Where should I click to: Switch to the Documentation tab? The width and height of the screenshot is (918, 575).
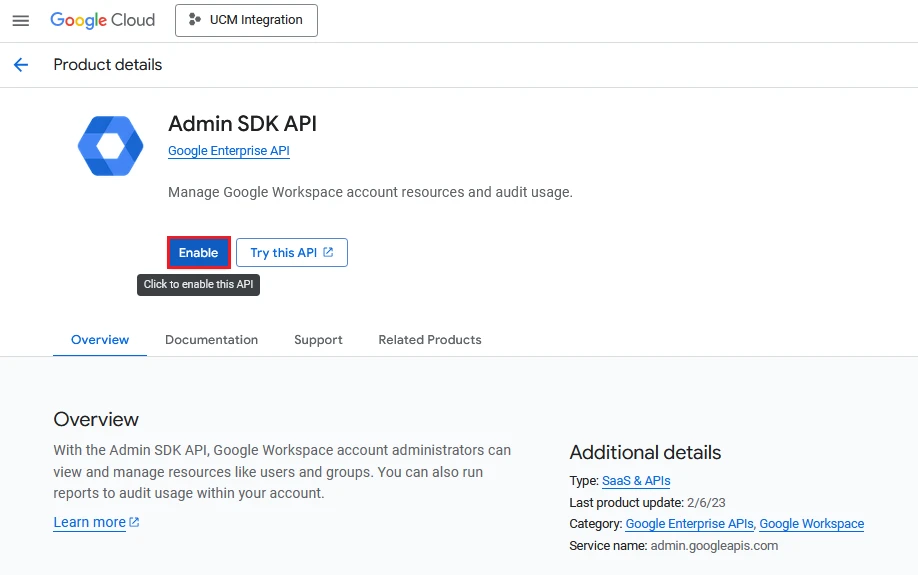coord(211,340)
